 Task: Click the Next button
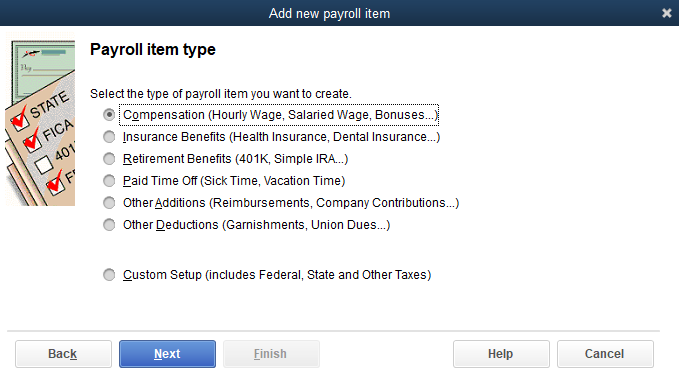pos(167,354)
